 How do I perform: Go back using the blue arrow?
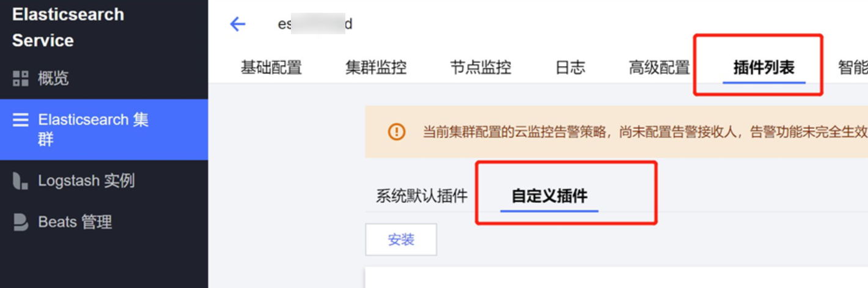tap(237, 24)
